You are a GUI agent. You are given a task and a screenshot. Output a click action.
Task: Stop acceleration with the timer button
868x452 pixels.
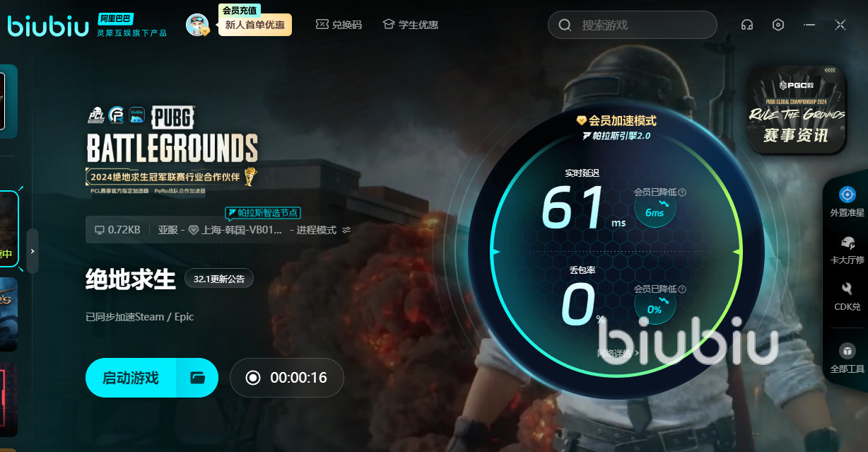[x=286, y=378]
